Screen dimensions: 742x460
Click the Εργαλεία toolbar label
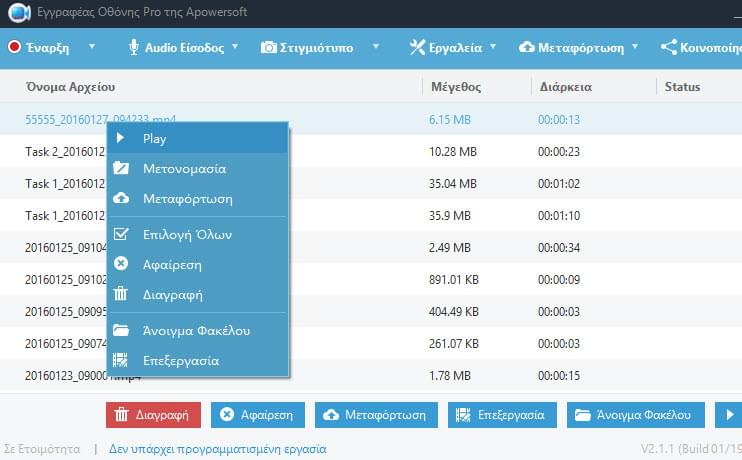[x=456, y=48]
